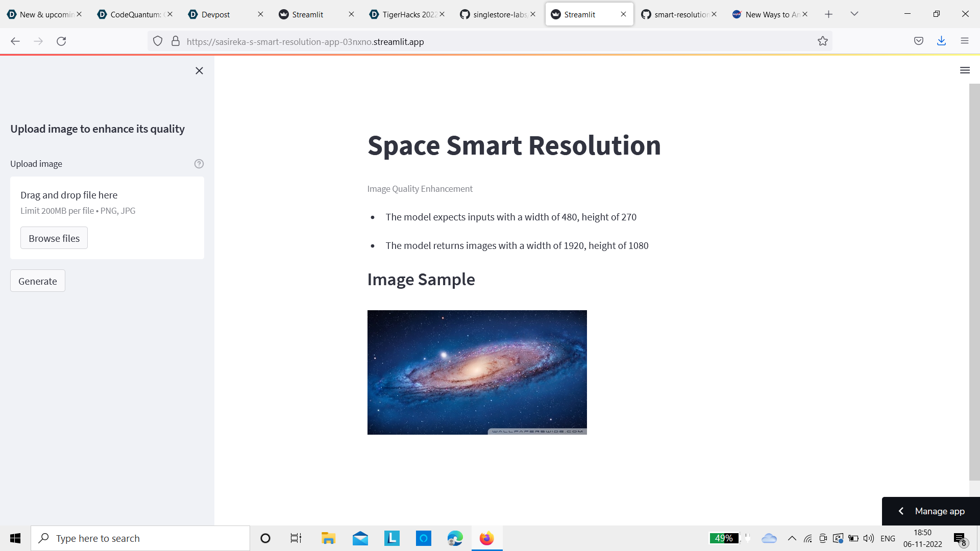Collapse the sidebar with the X icon
980x551 pixels.
199,70
